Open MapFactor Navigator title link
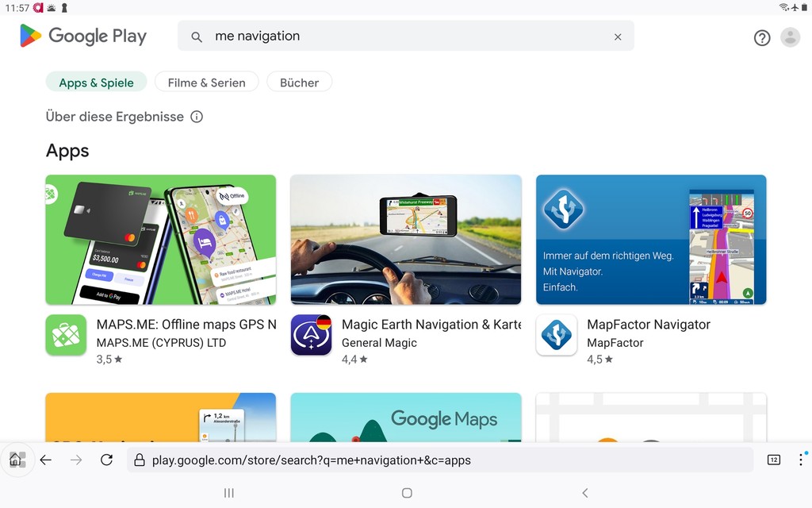 (649, 325)
